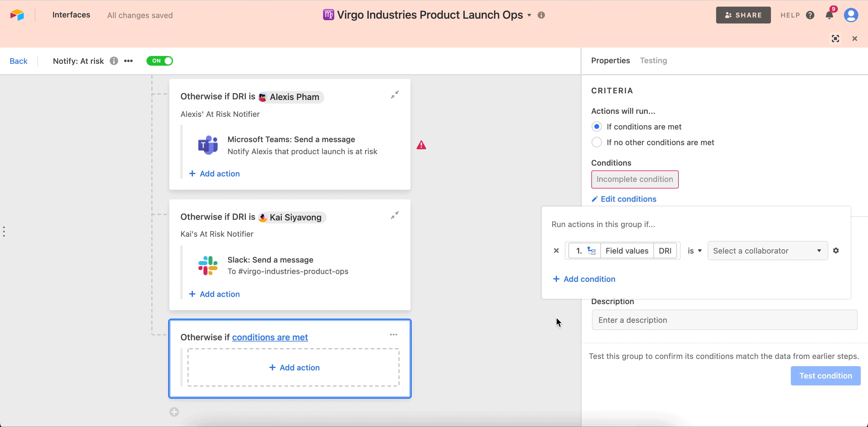
Task: Click the description input field
Action: tap(724, 320)
